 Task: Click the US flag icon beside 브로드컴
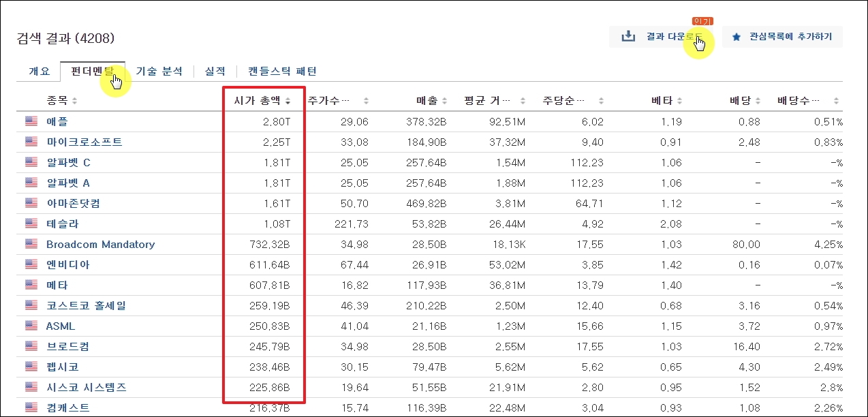click(31, 346)
